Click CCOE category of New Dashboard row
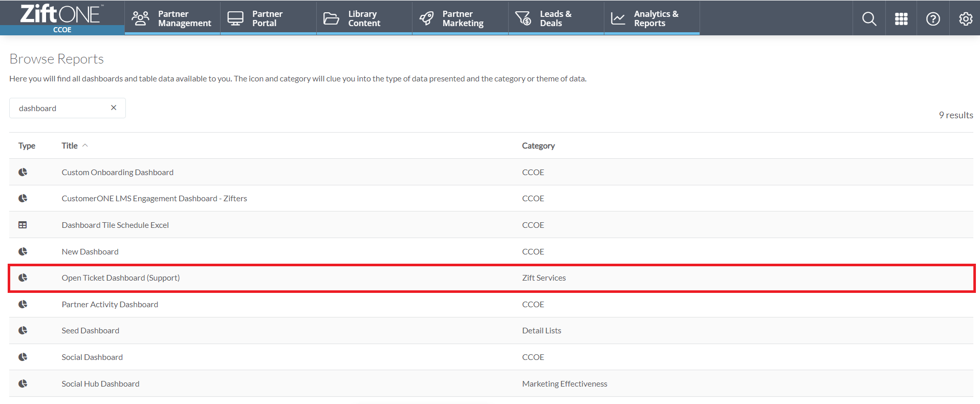The height and width of the screenshot is (404, 980). 533,251
